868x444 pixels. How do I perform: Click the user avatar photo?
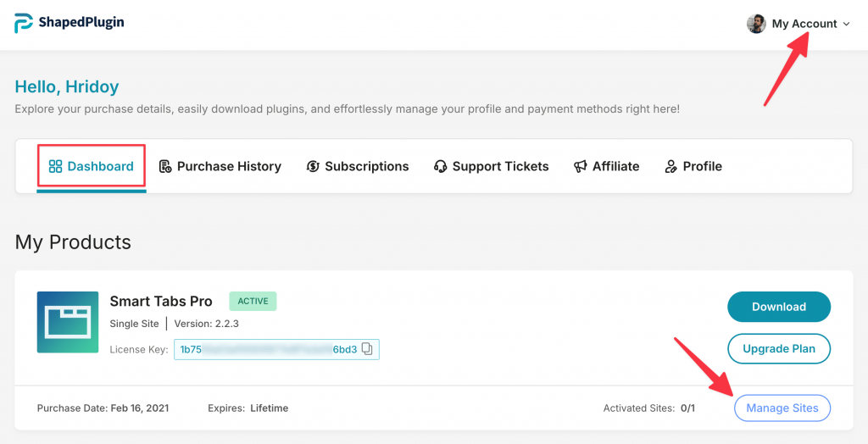pyautogui.click(x=756, y=24)
